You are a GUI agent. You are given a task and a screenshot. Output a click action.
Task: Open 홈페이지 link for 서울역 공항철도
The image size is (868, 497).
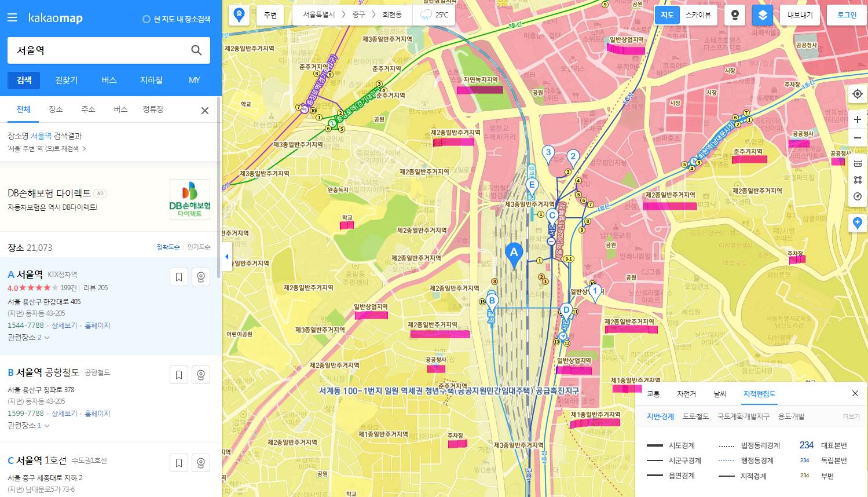[97, 414]
